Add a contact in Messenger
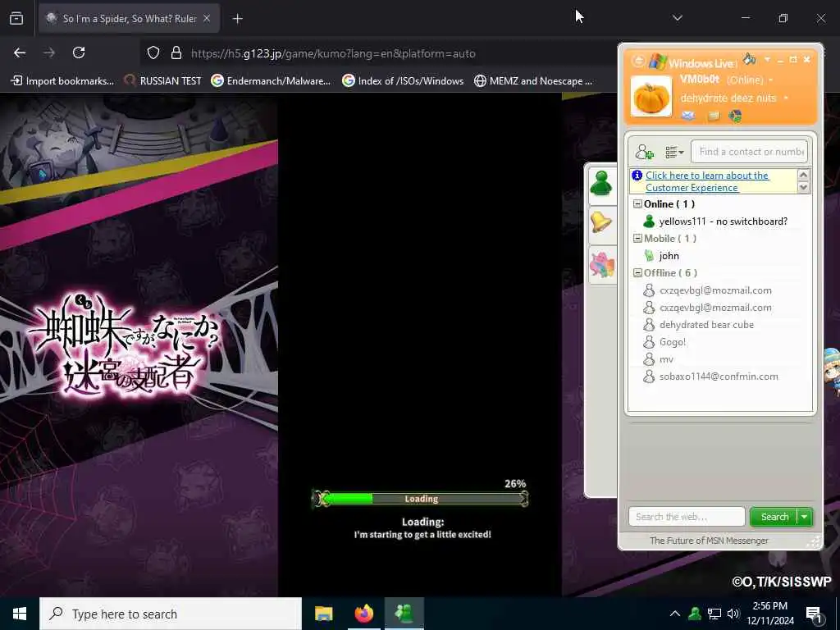The height and width of the screenshot is (630, 840). [644, 152]
